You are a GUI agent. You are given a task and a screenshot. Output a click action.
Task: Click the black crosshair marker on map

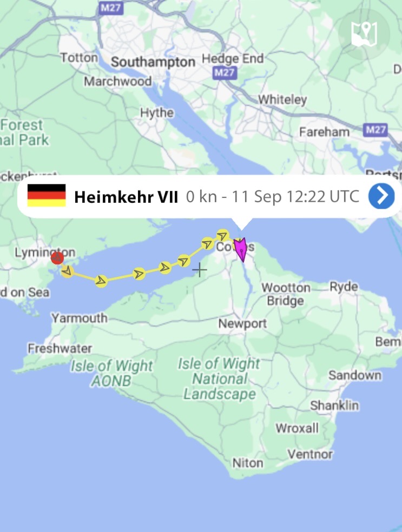[x=200, y=270]
